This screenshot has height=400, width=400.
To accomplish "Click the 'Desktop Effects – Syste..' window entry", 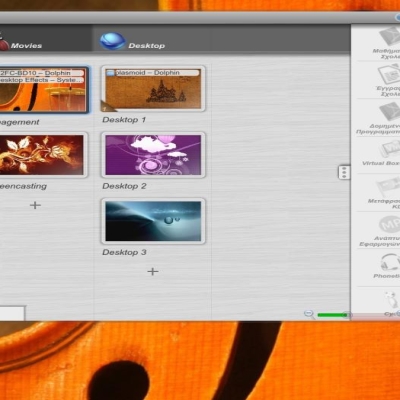I will point(42,80).
